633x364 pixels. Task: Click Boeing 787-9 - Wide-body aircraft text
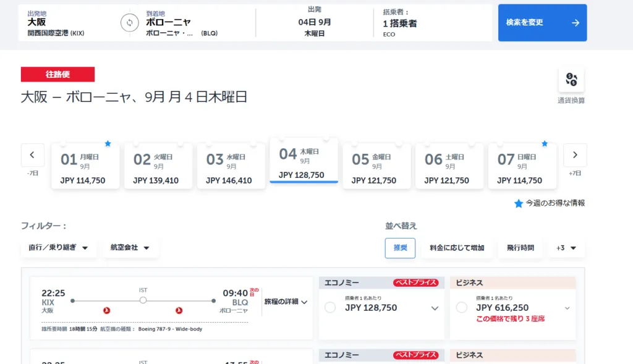pyautogui.click(x=170, y=329)
